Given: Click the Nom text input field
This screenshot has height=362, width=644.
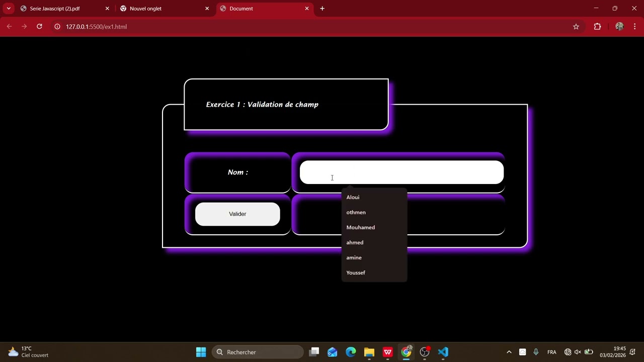Looking at the screenshot, I should (401, 172).
